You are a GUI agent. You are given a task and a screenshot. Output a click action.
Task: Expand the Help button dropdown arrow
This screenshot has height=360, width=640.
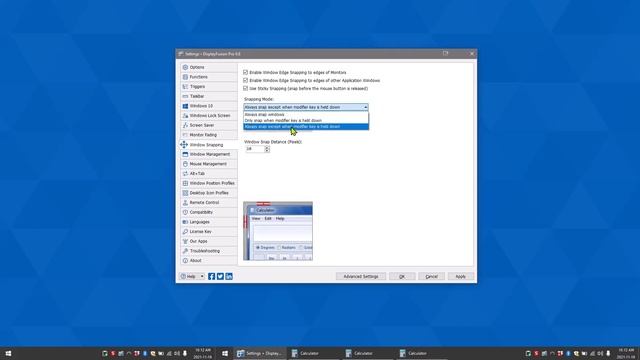(x=202, y=276)
